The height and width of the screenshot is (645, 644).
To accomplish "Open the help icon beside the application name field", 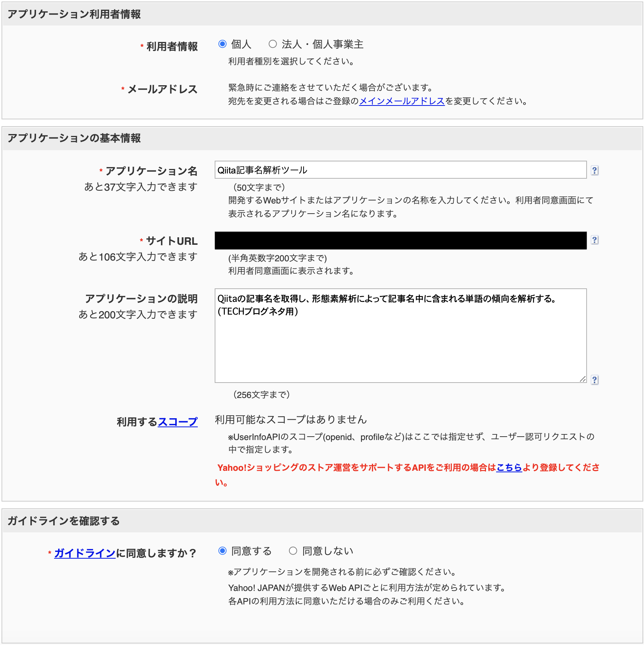I will (594, 170).
